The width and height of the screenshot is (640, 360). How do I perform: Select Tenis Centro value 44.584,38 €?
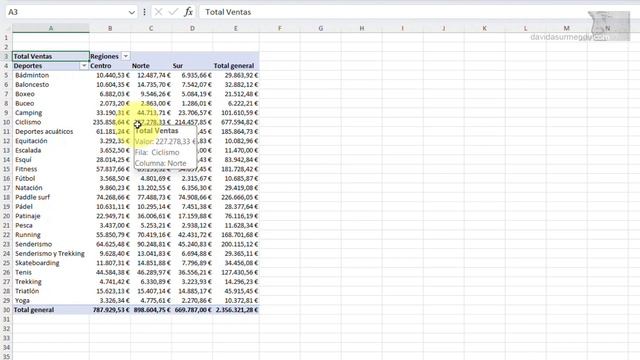pyautogui.click(x=113, y=272)
